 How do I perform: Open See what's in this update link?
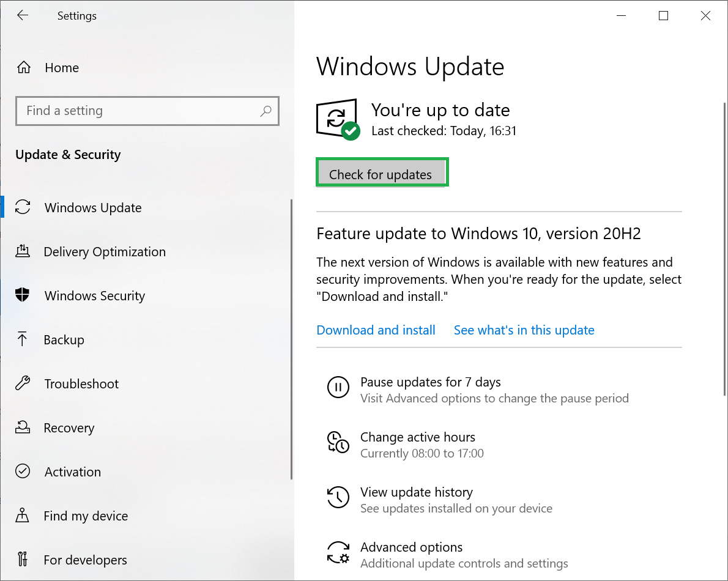[524, 330]
